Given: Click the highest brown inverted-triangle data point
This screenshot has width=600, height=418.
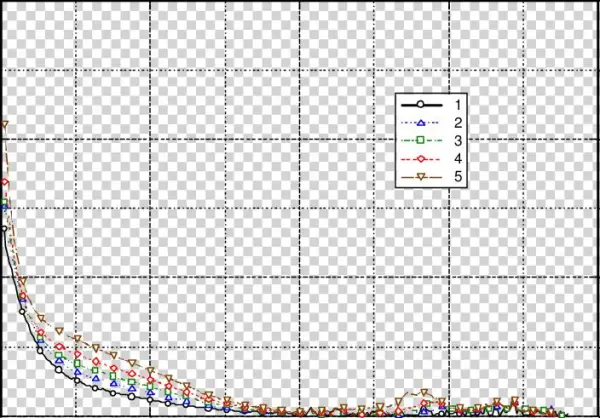Looking at the screenshot, I should pos(5,124).
